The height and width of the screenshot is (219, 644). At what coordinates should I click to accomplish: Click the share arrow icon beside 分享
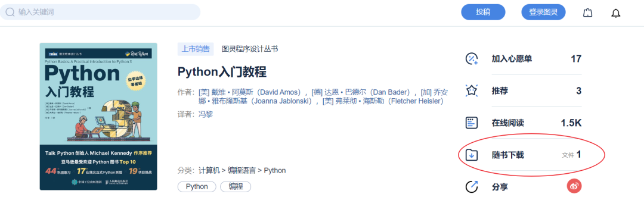pyautogui.click(x=472, y=187)
